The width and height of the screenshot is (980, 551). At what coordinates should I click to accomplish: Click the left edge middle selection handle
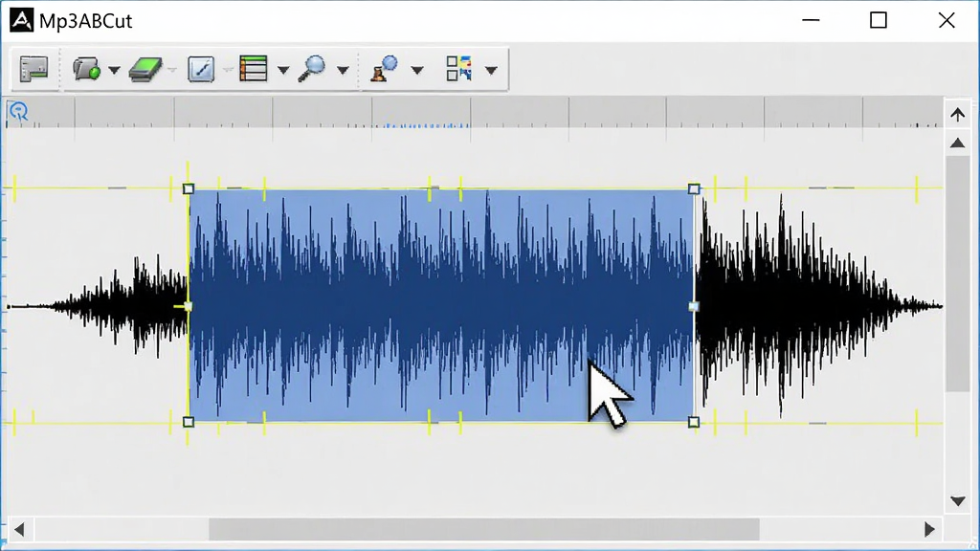point(189,306)
